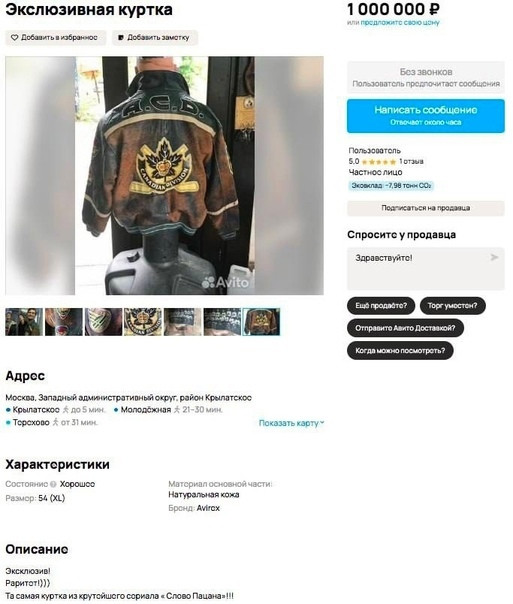513x604 pixels.
Task: Open the 1 отзыв reviews link
Action: click(411, 162)
